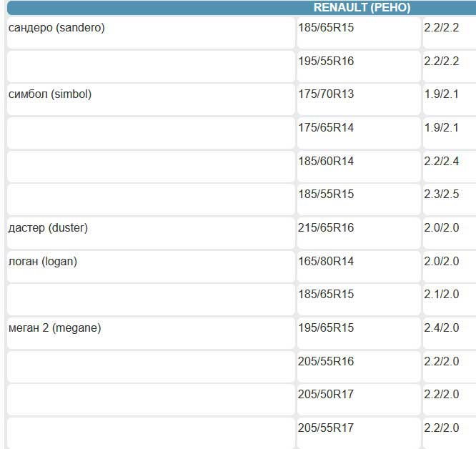Image resolution: width=476 pixels, height=449 pixels.
Task: Select pressure 2.2/2.0 next to 205/55R16
Action: (450, 367)
